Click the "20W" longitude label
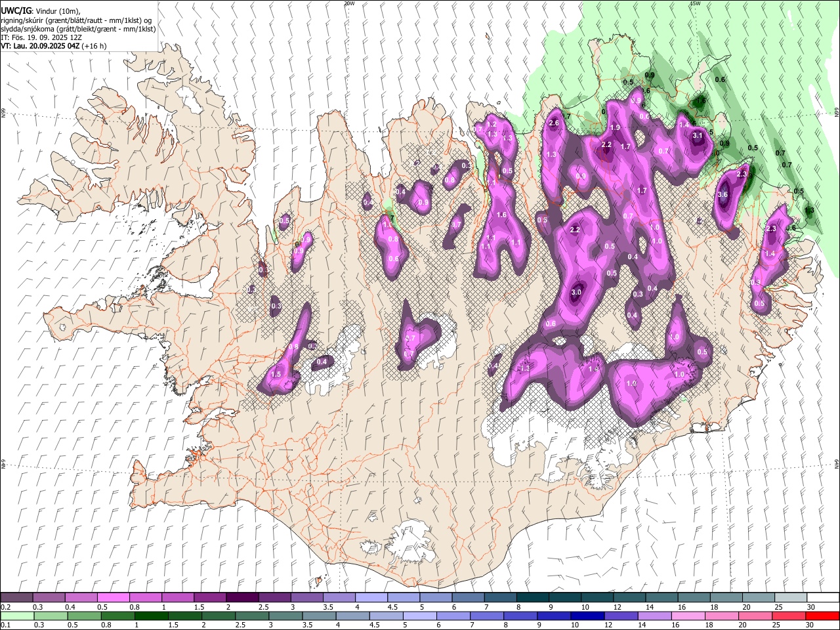Screen dimensions: 840x630 (349, 3)
